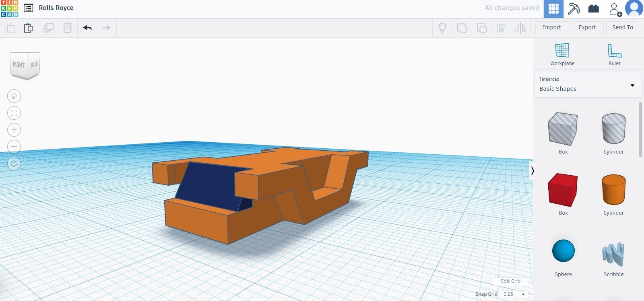Image resolution: width=644 pixels, height=301 pixels.
Task: Toggle the orthographic perspective view cube icon
Action: (x=14, y=164)
